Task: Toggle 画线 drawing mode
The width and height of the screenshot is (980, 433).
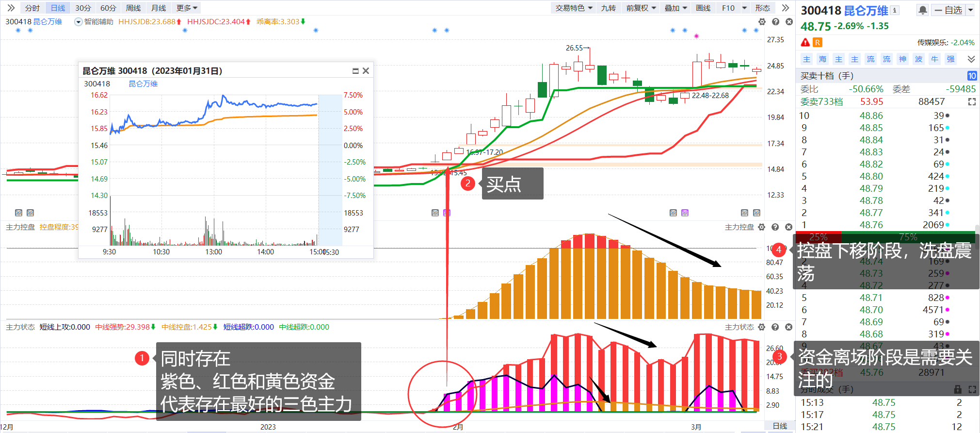Action: [x=703, y=8]
